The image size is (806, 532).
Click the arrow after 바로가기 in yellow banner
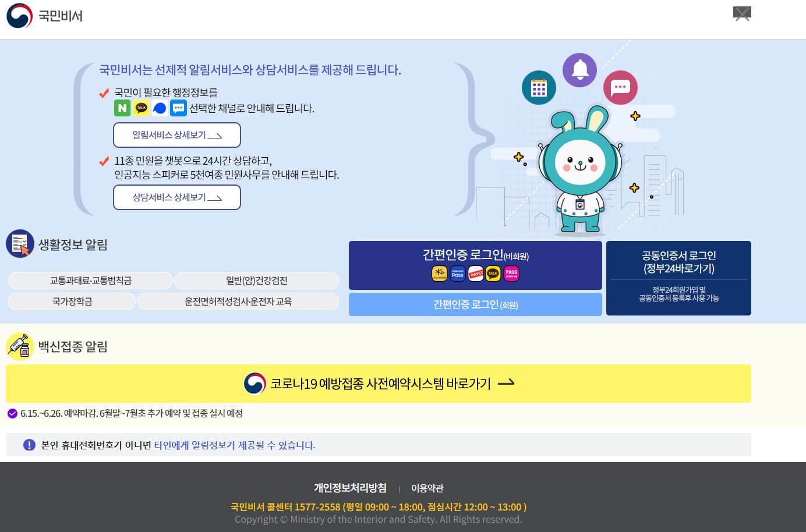[x=506, y=383]
